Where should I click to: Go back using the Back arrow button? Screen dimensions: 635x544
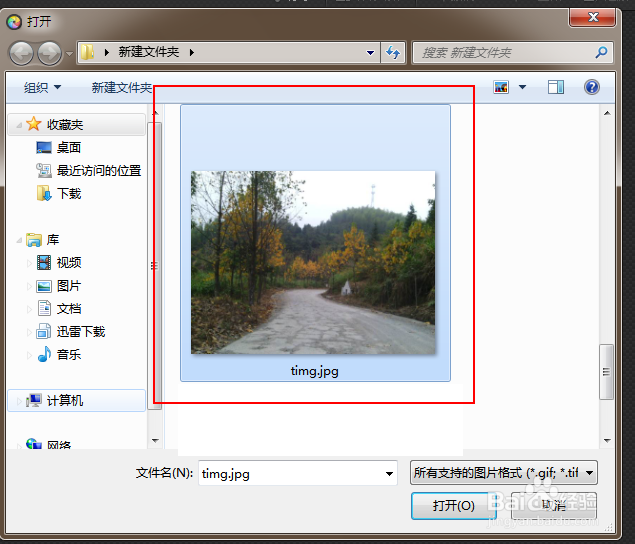click(21, 53)
